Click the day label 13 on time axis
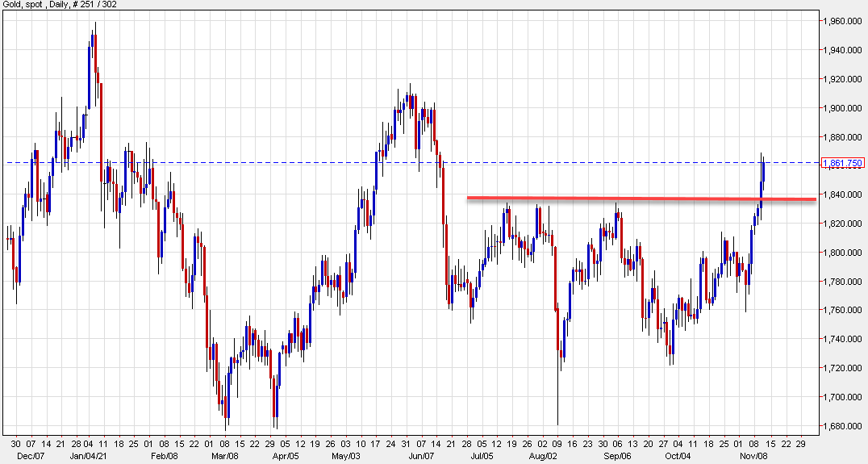Viewport: 868px width, 464px height. pyautogui.click(x=632, y=444)
